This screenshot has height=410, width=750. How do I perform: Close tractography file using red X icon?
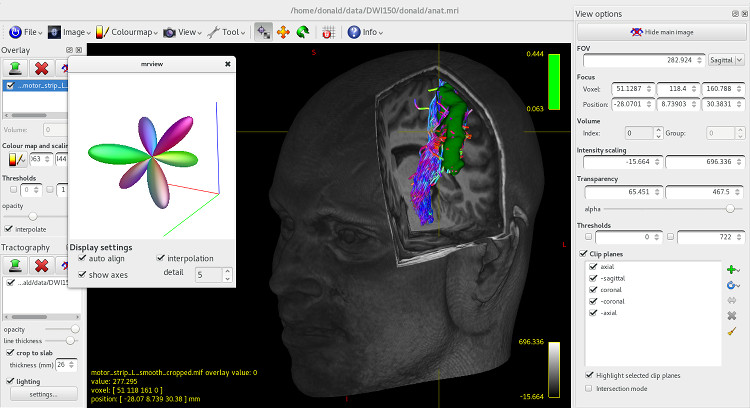point(42,265)
